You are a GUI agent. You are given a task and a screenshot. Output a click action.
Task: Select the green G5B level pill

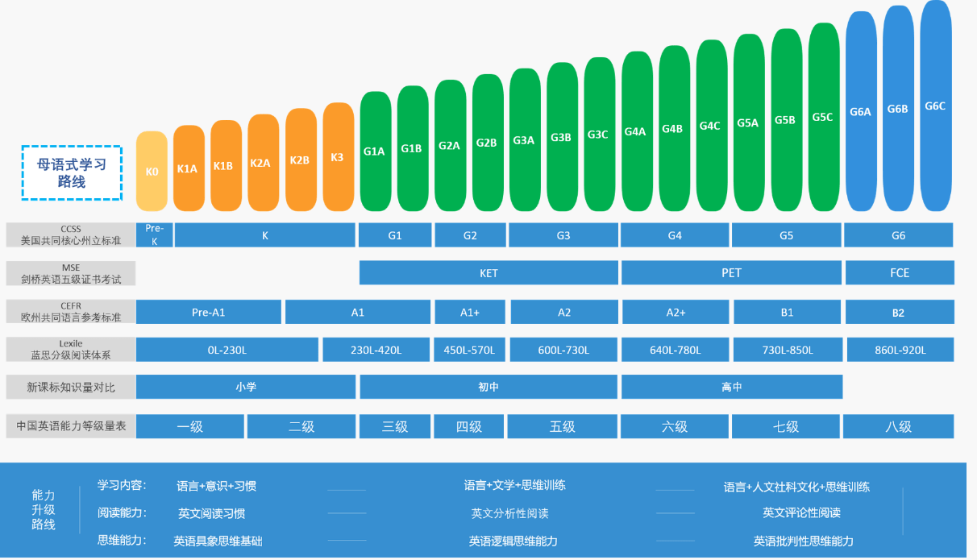(x=786, y=120)
